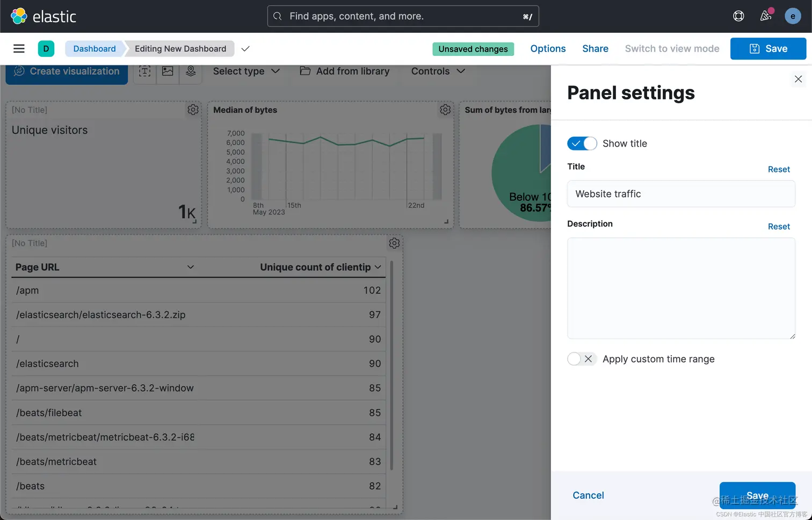Expand the Page URL column options
Screen dimensions: 812x520
pyautogui.click(x=190, y=267)
